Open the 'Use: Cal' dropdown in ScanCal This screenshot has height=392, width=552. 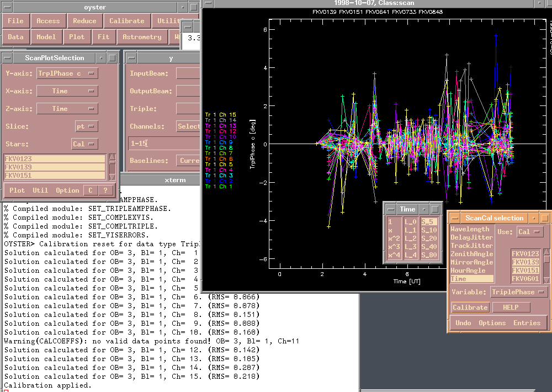[529, 232]
